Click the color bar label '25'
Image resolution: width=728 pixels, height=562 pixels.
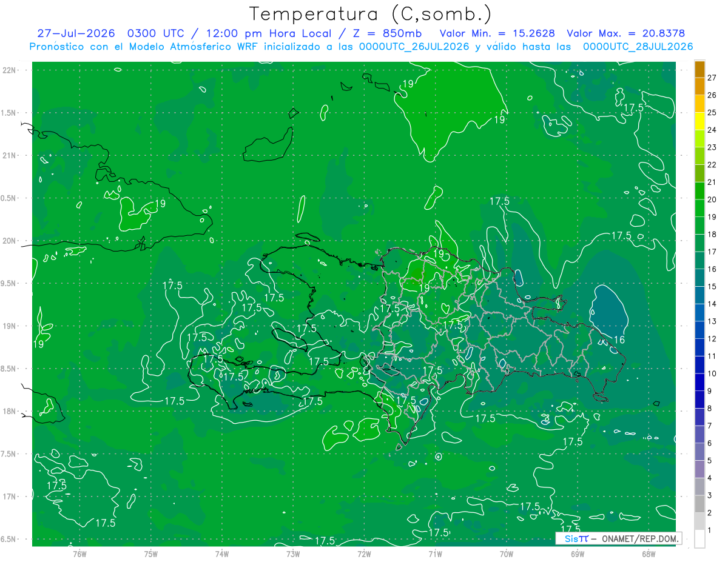[712, 112]
